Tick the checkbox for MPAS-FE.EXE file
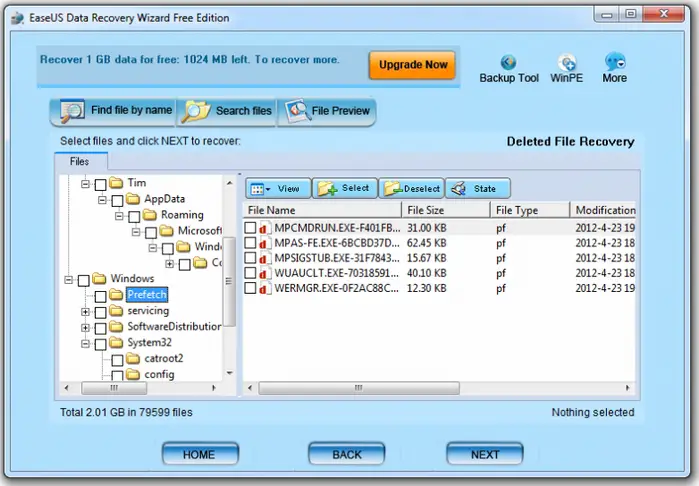 click(250, 243)
